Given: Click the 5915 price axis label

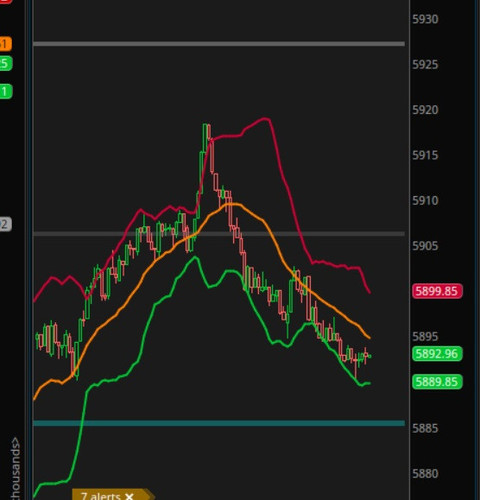Looking at the screenshot, I should click(x=425, y=155).
